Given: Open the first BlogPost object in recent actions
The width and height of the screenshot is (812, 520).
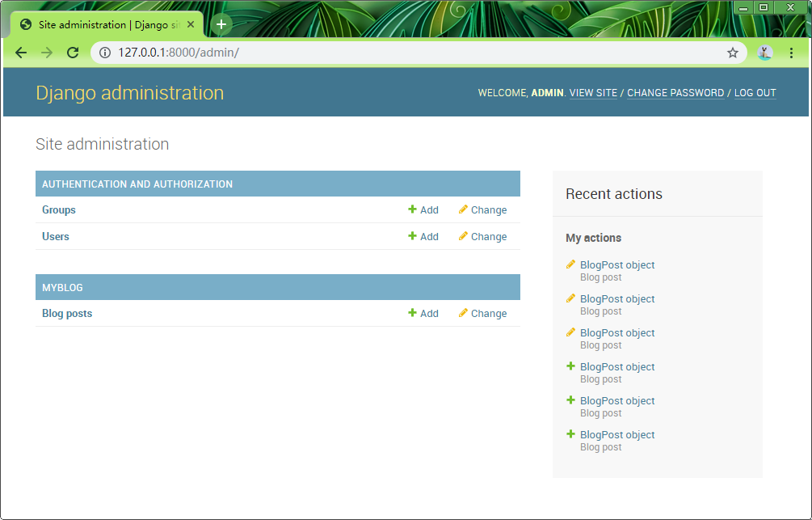Looking at the screenshot, I should 617,265.
